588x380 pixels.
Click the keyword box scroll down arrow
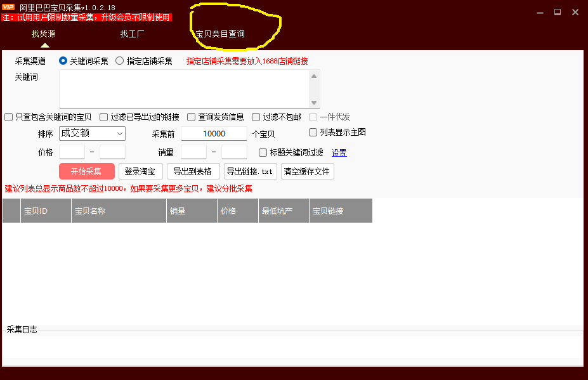pos(314,103)
